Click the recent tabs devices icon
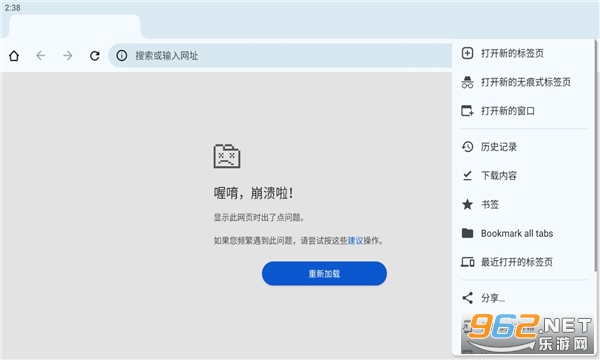This screenshot has height=360, width=600. click(467, 262)
